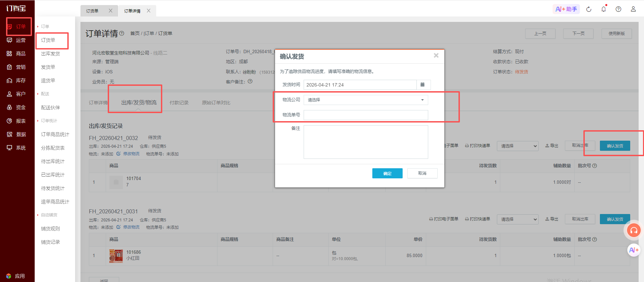Screen dimensions: 644x282
Task: Open the 数据 sidebar module
Action: pyautogui.click(x=16, y=134)
